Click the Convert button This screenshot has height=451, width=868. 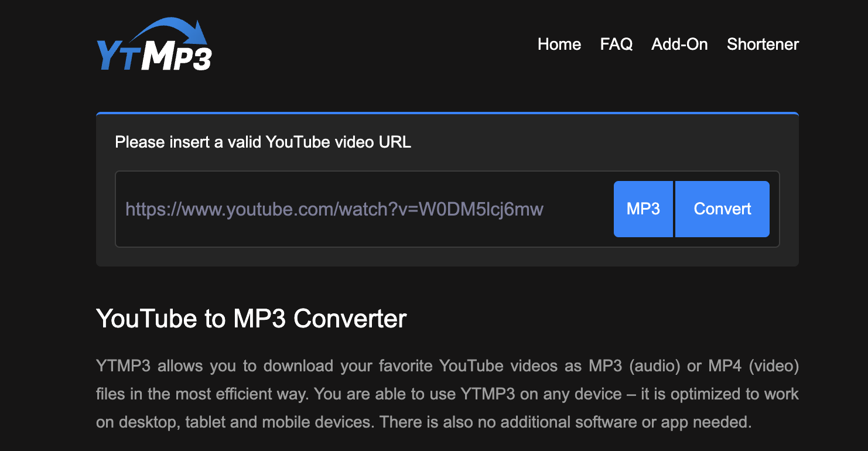(722, 209)
